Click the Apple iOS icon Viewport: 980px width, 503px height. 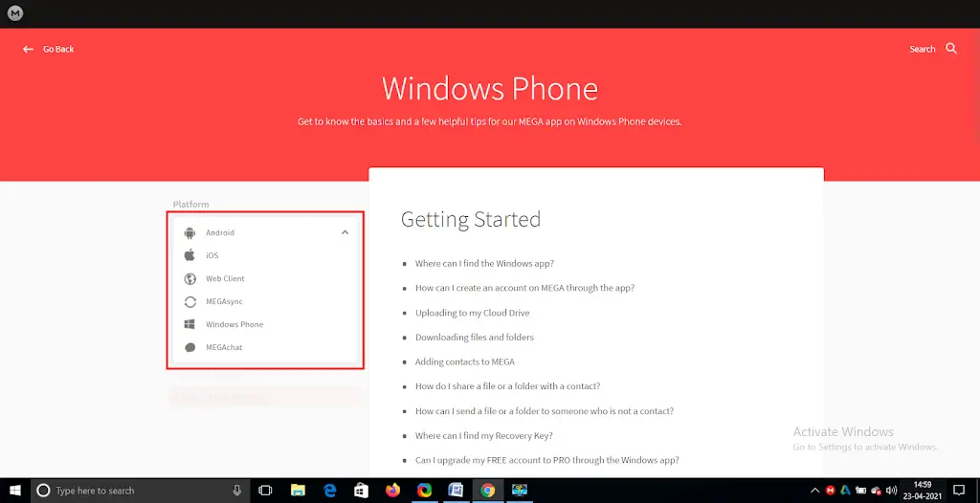(x=190, y=255)
